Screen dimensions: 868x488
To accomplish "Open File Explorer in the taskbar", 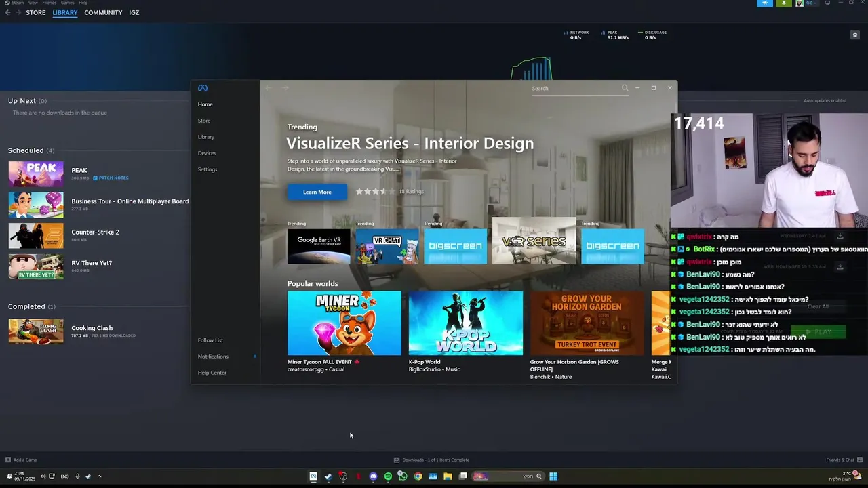I will click(x=448, y=476).
